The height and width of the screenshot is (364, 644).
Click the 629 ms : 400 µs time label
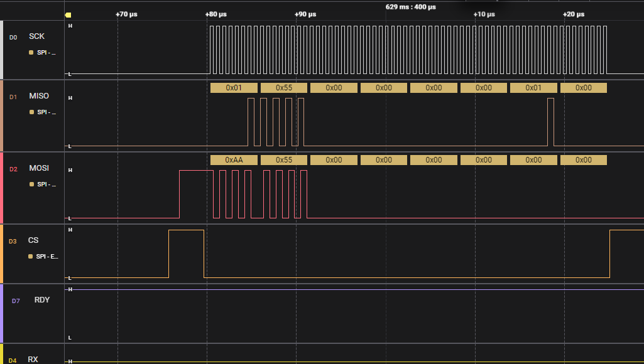coord(411,7)
